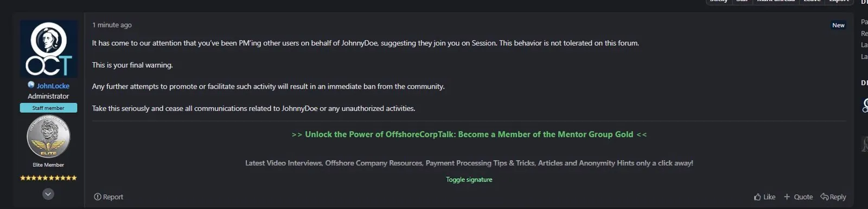
Task: Open JohnLocke username profile popup
Action: coord(53,86)
